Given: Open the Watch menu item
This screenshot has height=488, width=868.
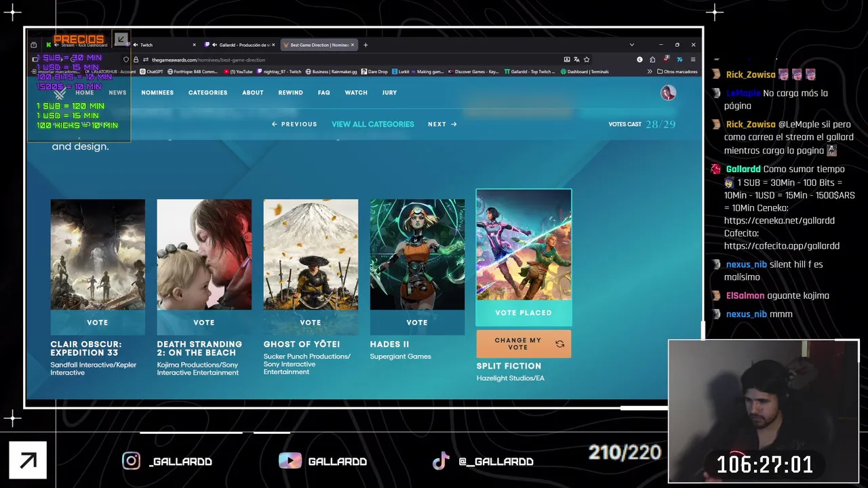Looking at the screenshot, I should click(x=356, y=93).
